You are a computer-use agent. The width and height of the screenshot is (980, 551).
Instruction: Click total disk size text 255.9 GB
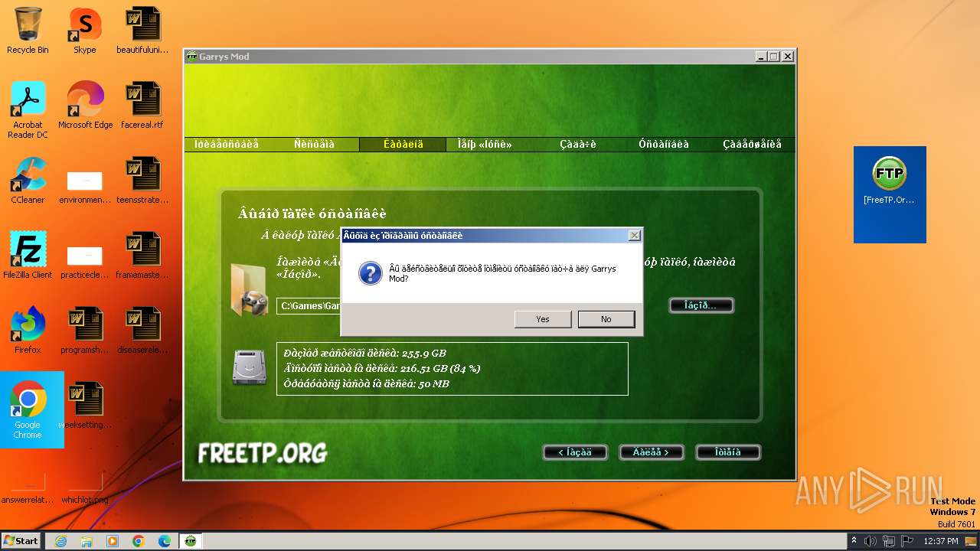364,354
